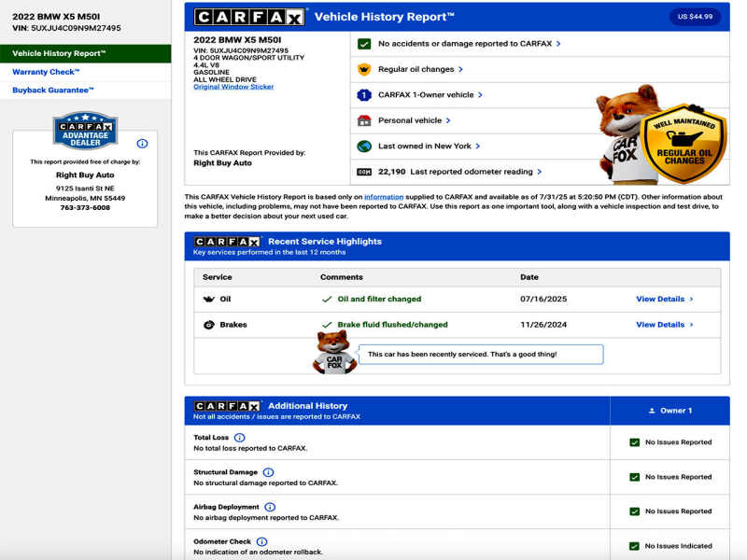Click the CARFAX logo in Recent Service Highlights header
Screen dimensions: 747x560
[227, 242]
